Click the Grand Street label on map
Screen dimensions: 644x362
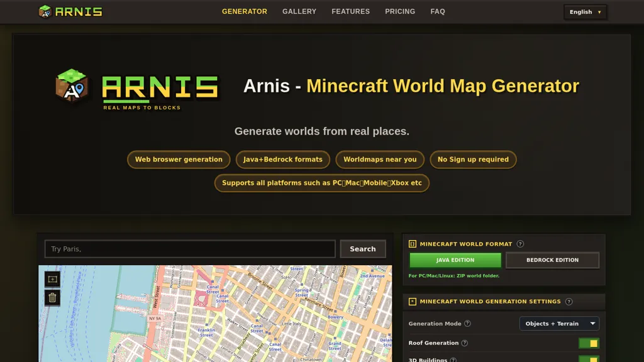click(335, 346)
